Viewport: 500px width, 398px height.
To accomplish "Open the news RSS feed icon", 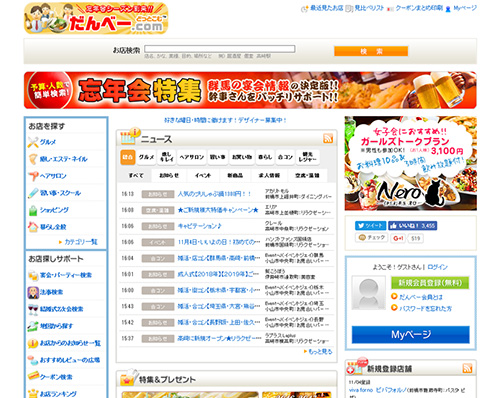I will coord(328,138).
